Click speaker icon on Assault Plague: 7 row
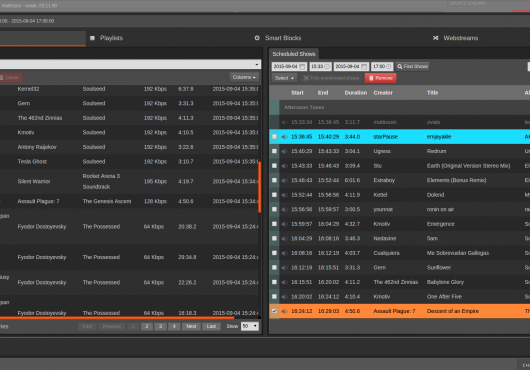Viewport: 530px width, 370px height. point(285,311)
